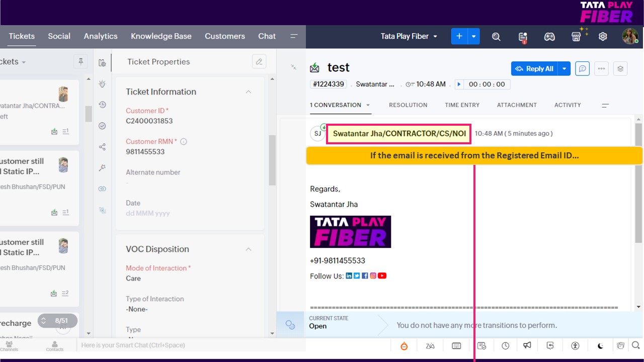This screenshot has width=644, height=362.
Task: Select the Type of Interaction -None- value
Action: pos(137,309)
